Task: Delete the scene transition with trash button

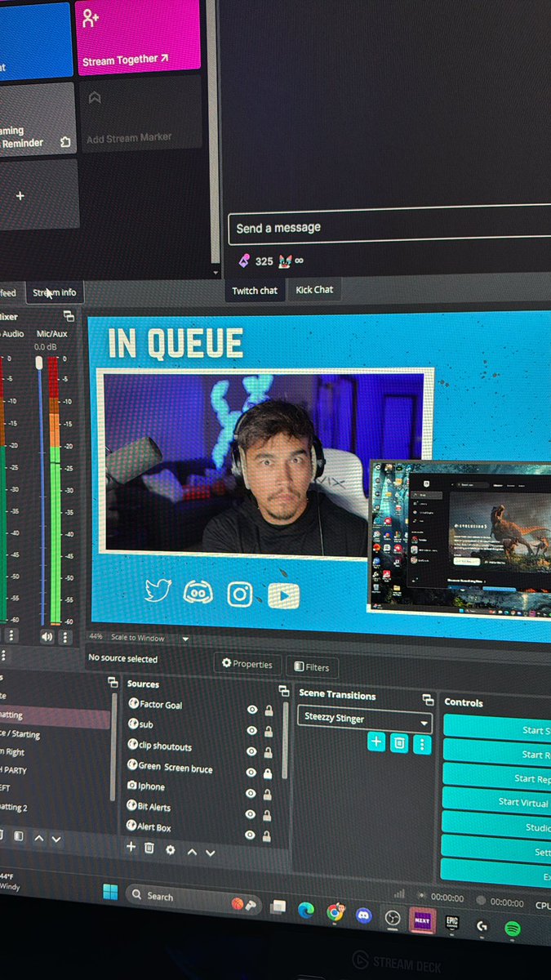Action: (x=398, y=742)
